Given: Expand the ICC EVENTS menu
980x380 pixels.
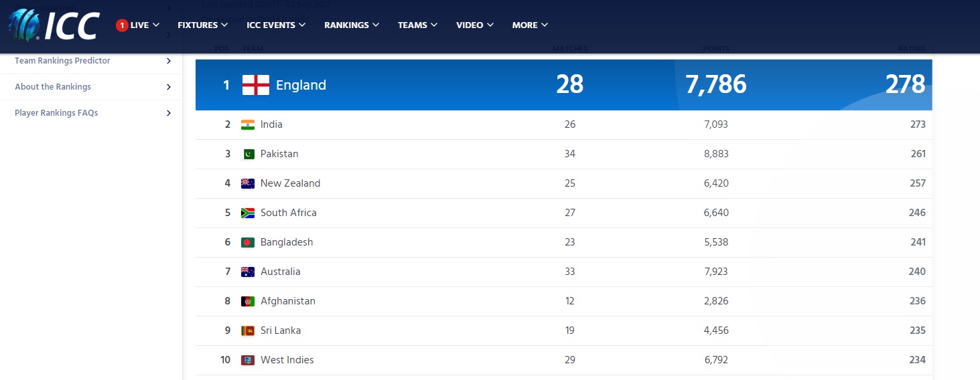Looking at the screenshot, I should tap(276, 25).
